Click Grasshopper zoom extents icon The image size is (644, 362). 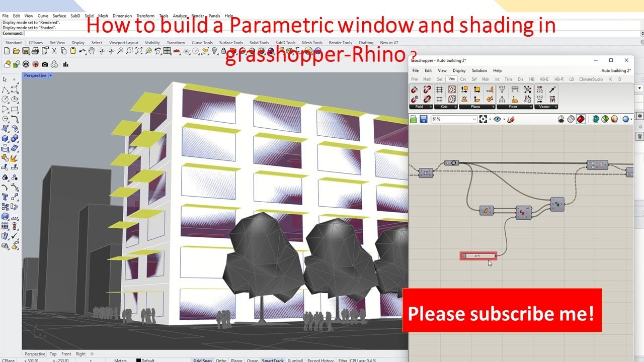pos(483,119)
